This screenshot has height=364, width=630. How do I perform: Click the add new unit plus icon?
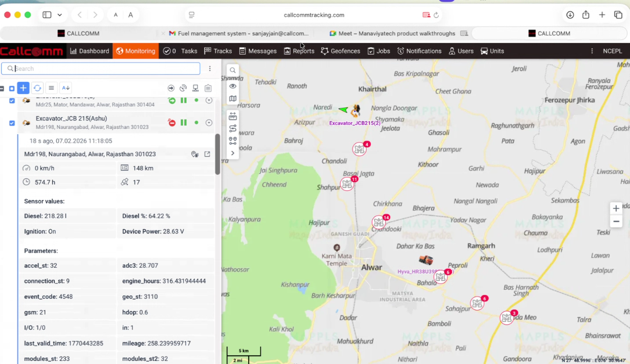point(23,88)
